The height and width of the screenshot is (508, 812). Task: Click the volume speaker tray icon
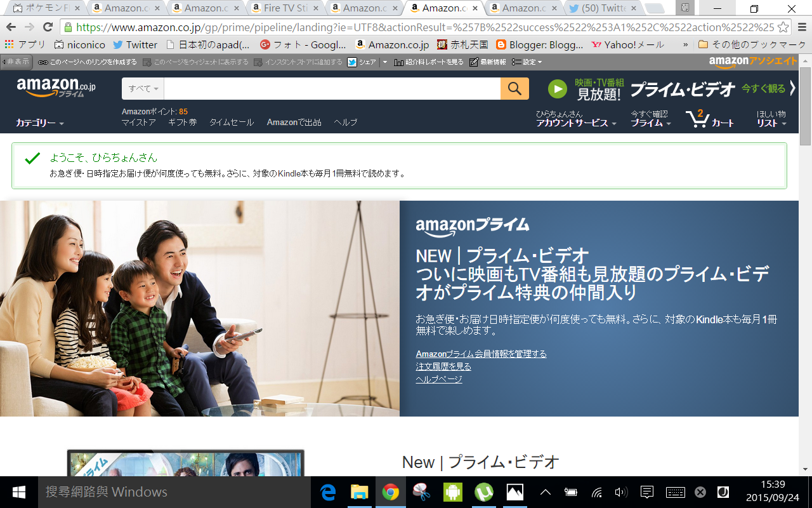point(621,492)
